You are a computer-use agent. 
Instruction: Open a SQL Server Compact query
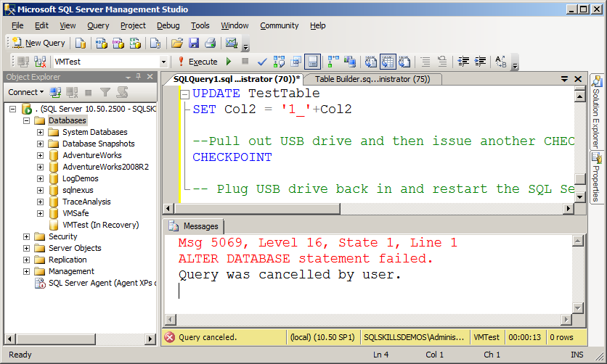coord(155,43)
